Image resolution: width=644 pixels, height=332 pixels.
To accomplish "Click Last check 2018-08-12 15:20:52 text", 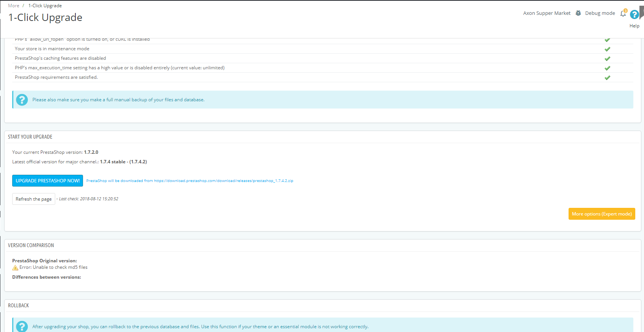I will pyautogui.click(x=89, y=199).
